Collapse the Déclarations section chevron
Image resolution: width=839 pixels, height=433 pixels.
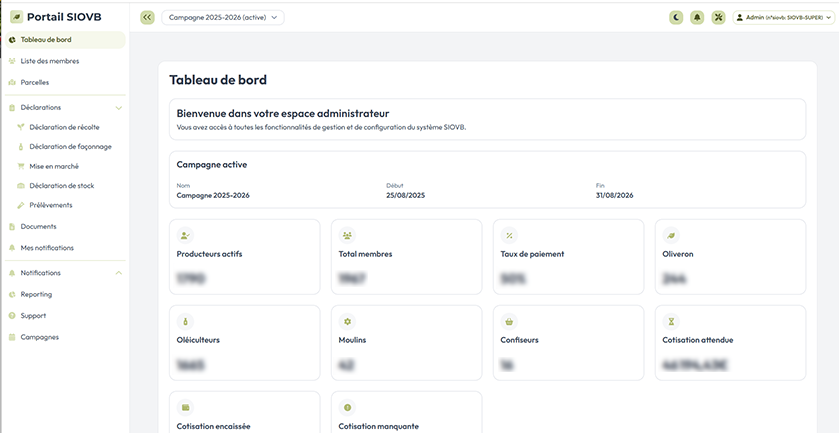click(119, 107)
